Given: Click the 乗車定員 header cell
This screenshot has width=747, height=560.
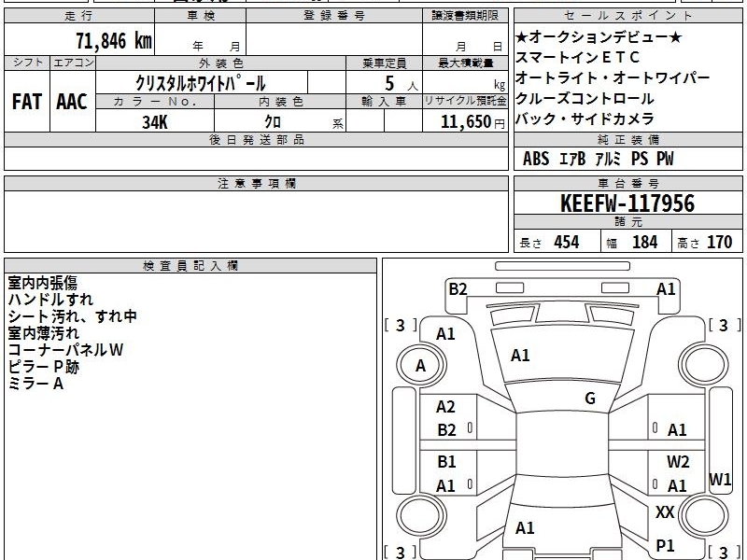Looking at the screenshot, I should (x=384, y=63).
